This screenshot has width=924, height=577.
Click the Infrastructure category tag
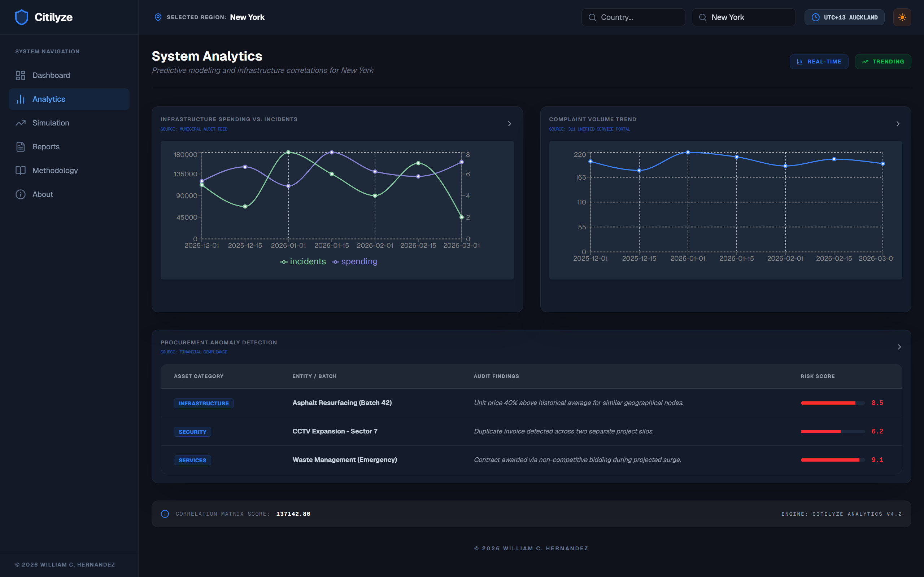pos(204,404)
